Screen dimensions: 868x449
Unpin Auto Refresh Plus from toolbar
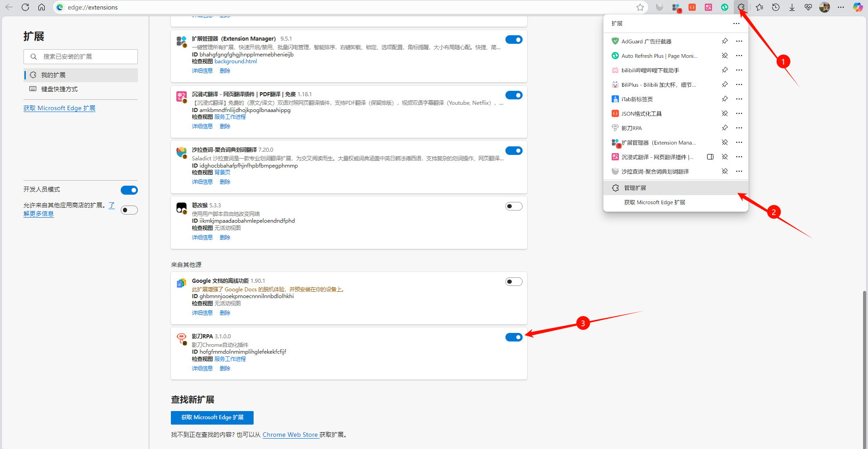725,56
